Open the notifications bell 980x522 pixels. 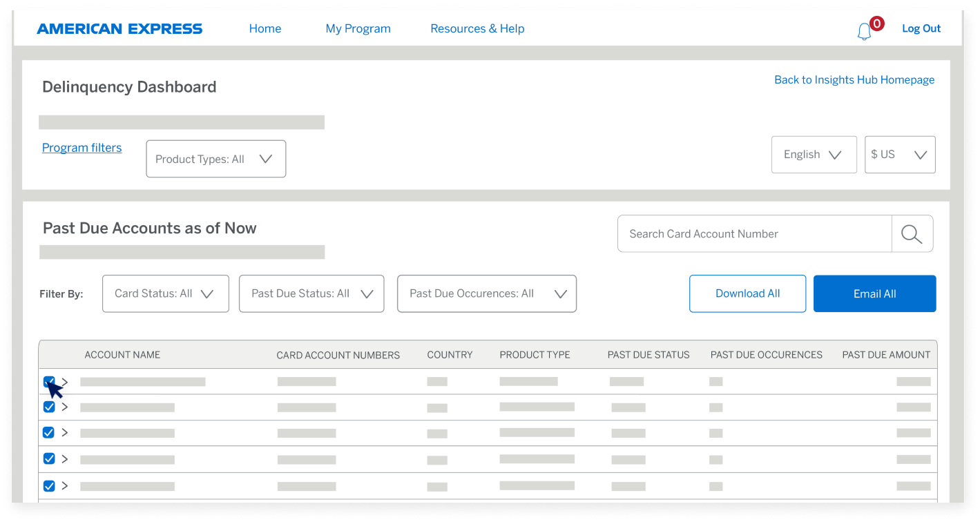[863, 31]
